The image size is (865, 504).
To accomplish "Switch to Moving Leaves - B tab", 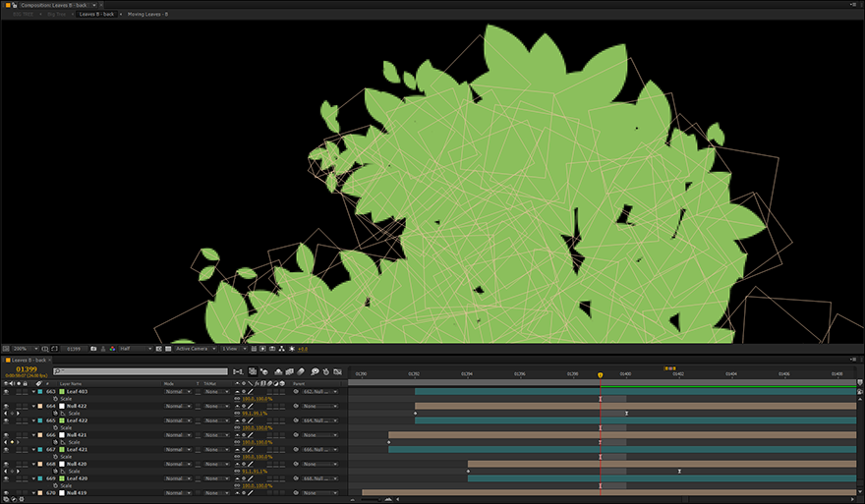I will 147,14.
